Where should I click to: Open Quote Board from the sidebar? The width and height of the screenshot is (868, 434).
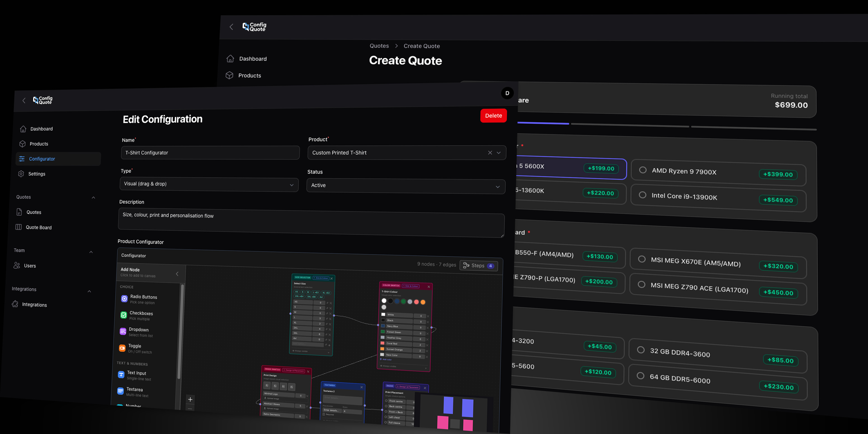click(39, 227)
